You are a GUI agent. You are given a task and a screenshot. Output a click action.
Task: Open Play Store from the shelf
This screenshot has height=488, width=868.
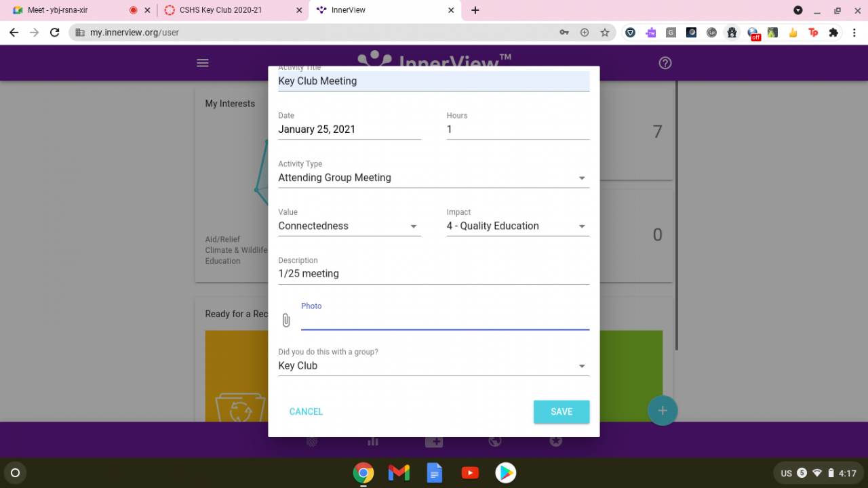click(505, 472)
